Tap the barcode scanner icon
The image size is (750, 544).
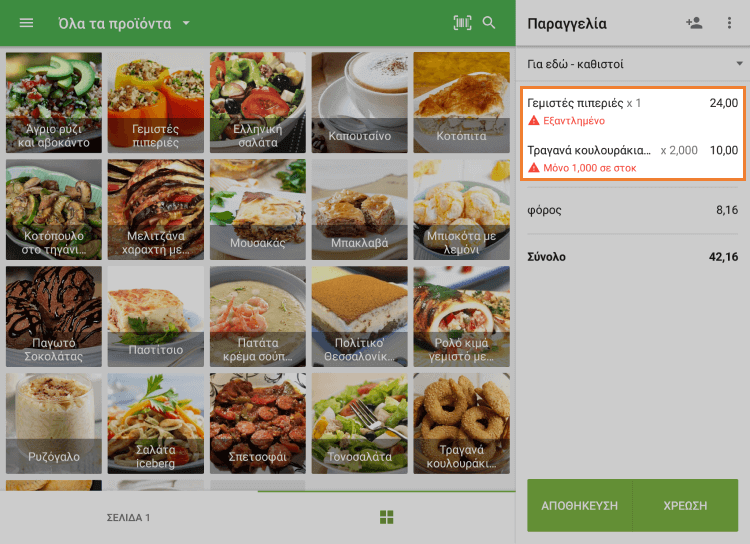click(x=462, y=22)
